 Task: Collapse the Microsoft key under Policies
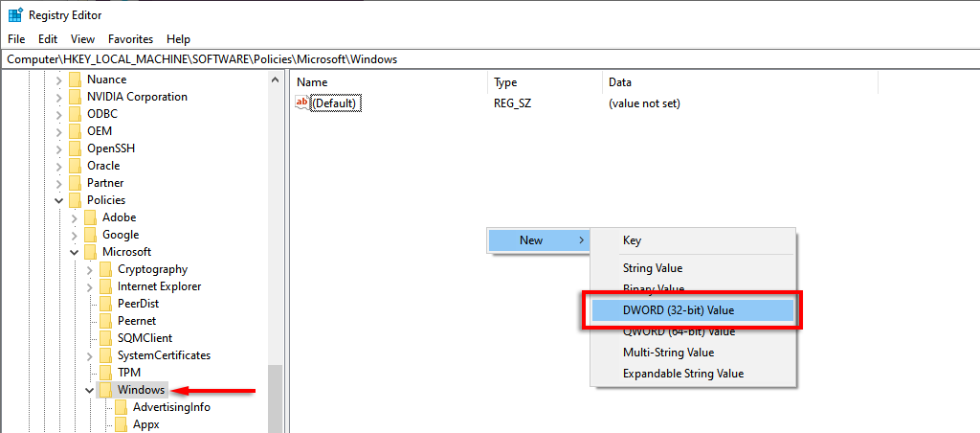pos(75,252)
